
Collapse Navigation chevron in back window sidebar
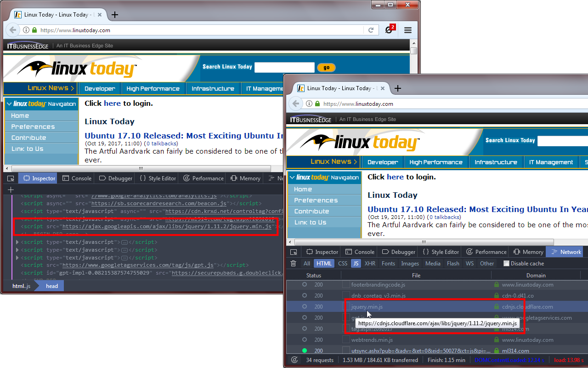(x=9, y=104)
